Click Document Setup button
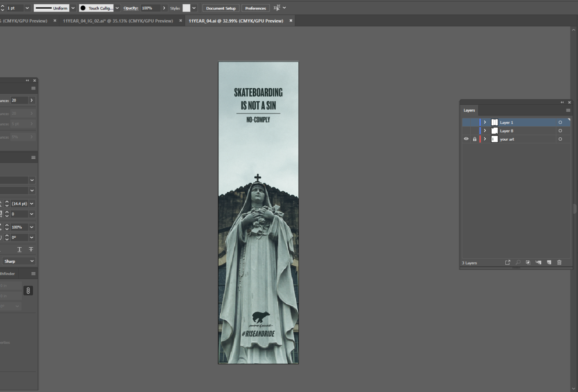 pos(221,8)
